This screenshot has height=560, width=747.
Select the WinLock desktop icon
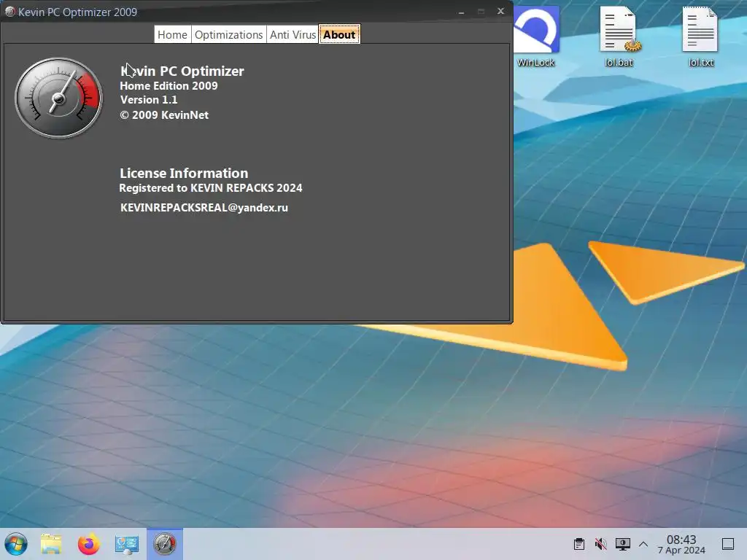click(x=536, y=36)
